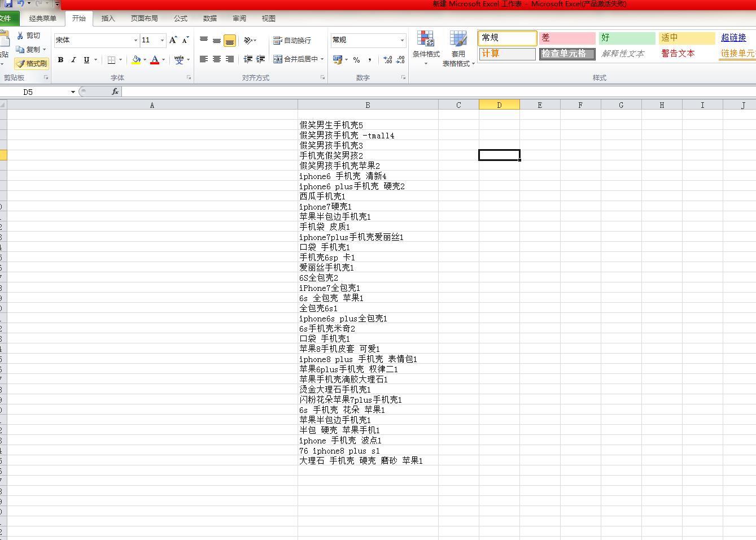Image resolution: width=756 pixels, height=540 pixels.
Task: Open the number format dropdown (常规)
Action: point(402,40)
